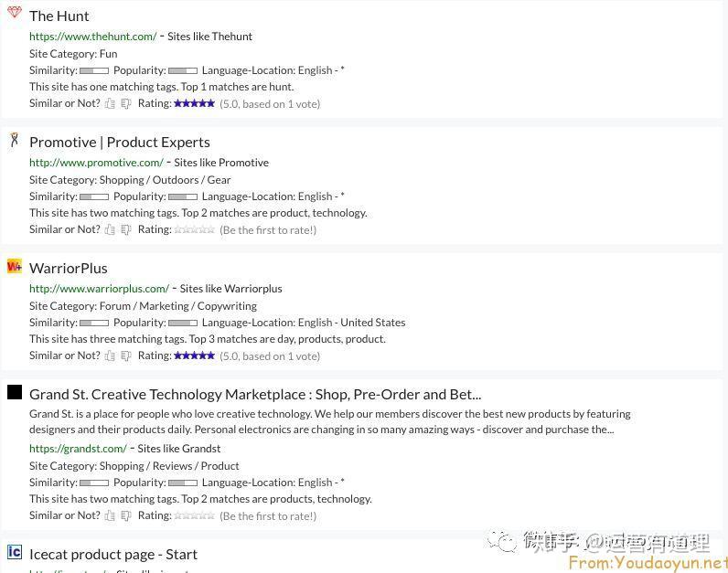Image resolution: width=728 pixels, height=573 pixels.
Task: Open Promotive | Product Experts title
Action: click(119, 142)
